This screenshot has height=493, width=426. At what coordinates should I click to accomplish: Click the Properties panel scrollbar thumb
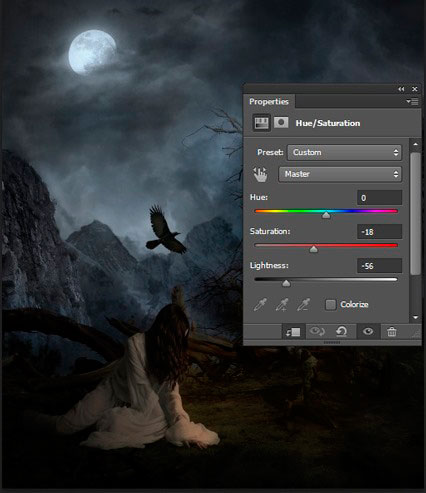click(415, 214)
